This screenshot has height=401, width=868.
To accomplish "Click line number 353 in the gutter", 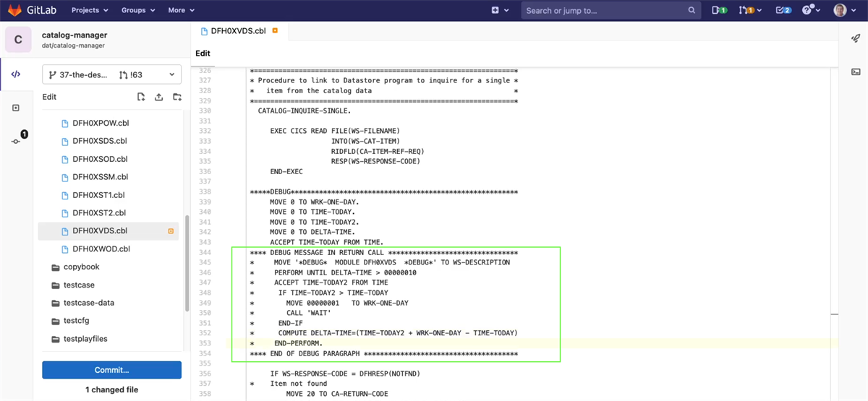I will coord(205,343).
